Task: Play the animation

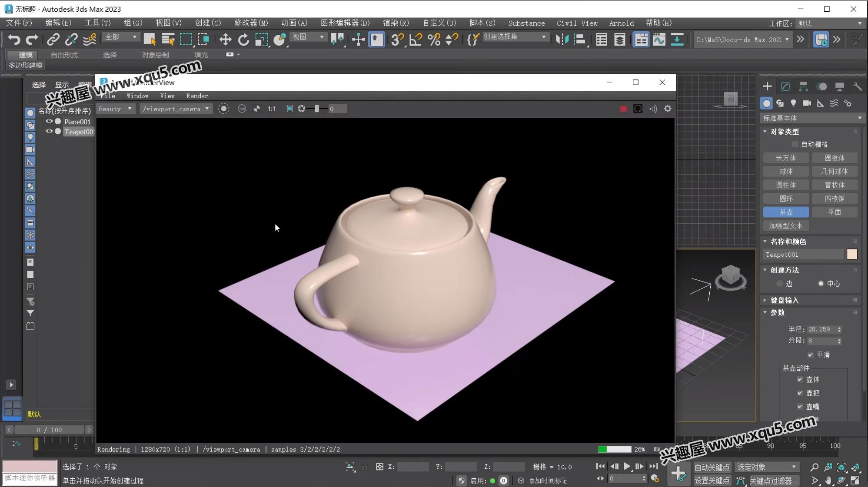Action: pyautogui.click(x=627, y=466)
